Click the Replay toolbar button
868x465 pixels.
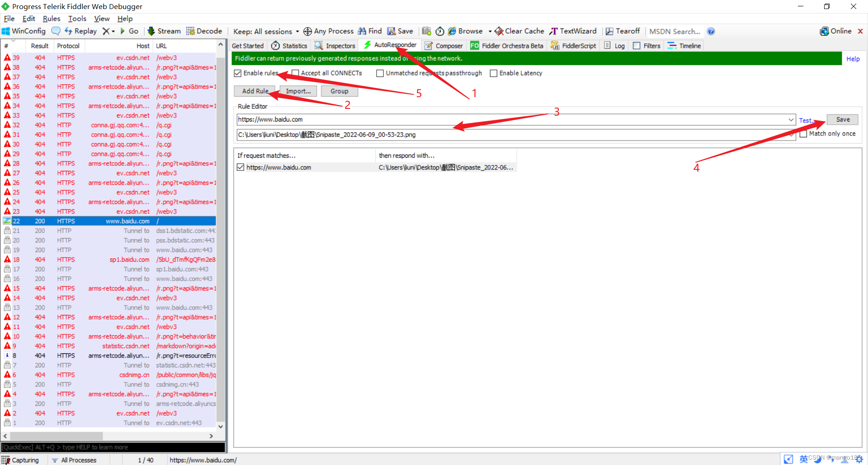pyautogui.click(x=80, y=31)
